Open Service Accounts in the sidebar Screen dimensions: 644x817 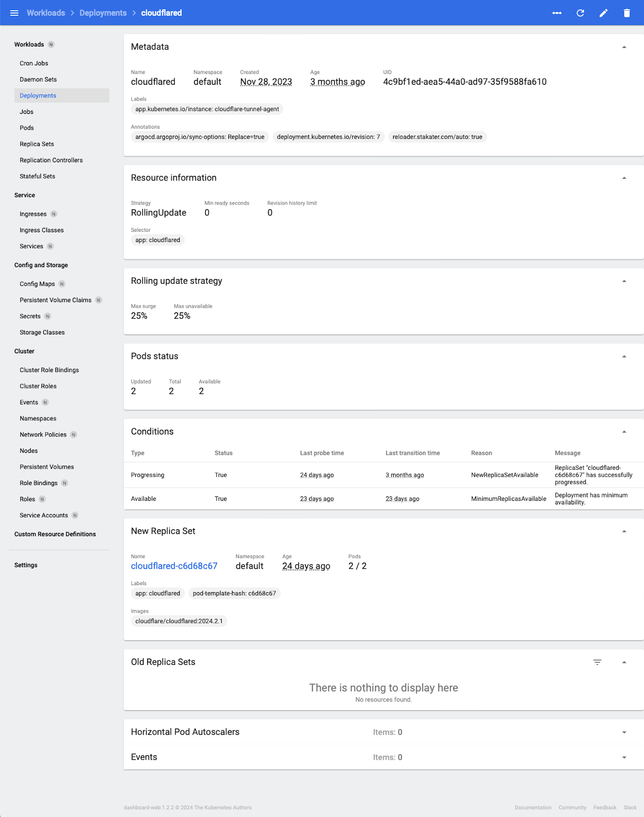click(44, 515)
